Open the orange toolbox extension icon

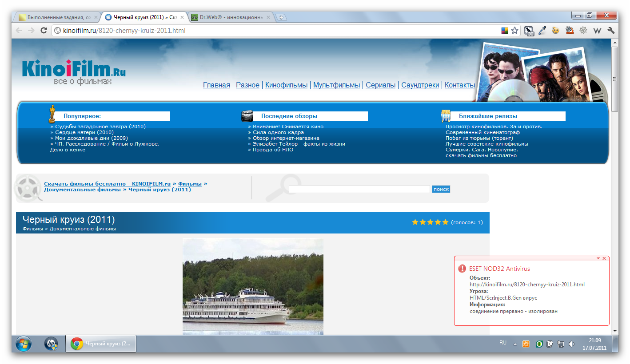click(x=570, y=31)
